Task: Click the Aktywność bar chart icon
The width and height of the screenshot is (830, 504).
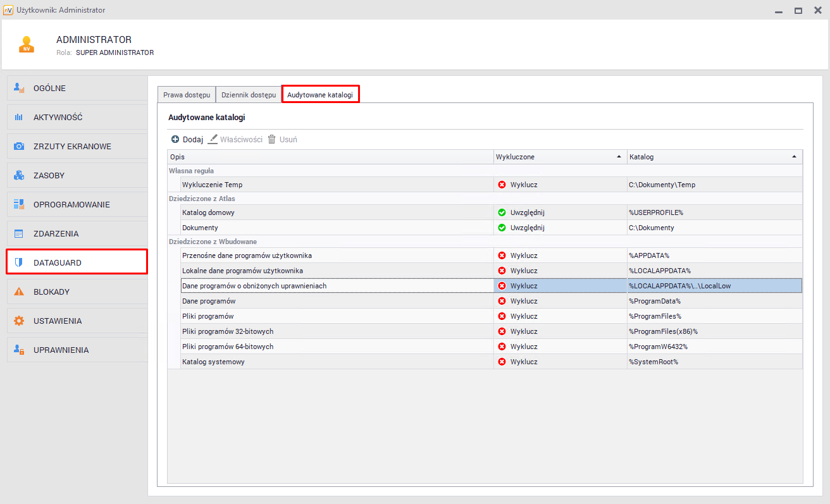Action: point(19,118)
